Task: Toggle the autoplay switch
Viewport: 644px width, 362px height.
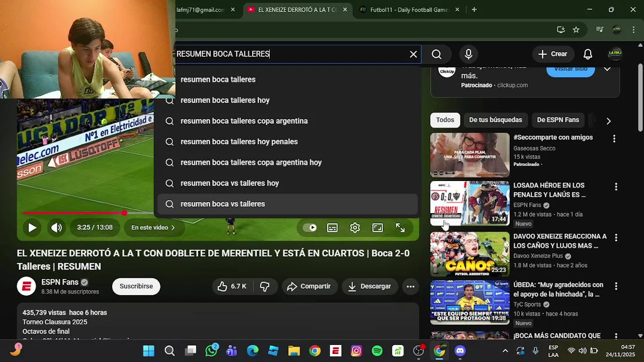Action: [310, 228]
